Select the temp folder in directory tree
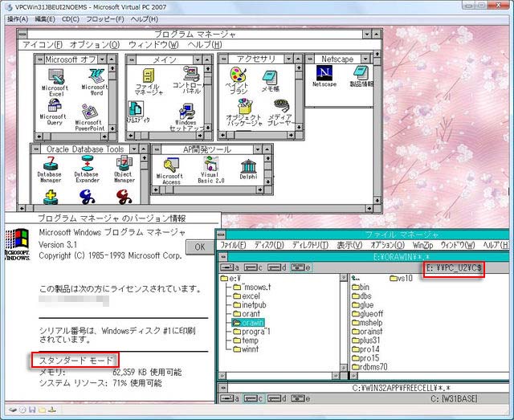Image resolution: width=514 pixels, height=420 pixels. [x=246, y=340]
